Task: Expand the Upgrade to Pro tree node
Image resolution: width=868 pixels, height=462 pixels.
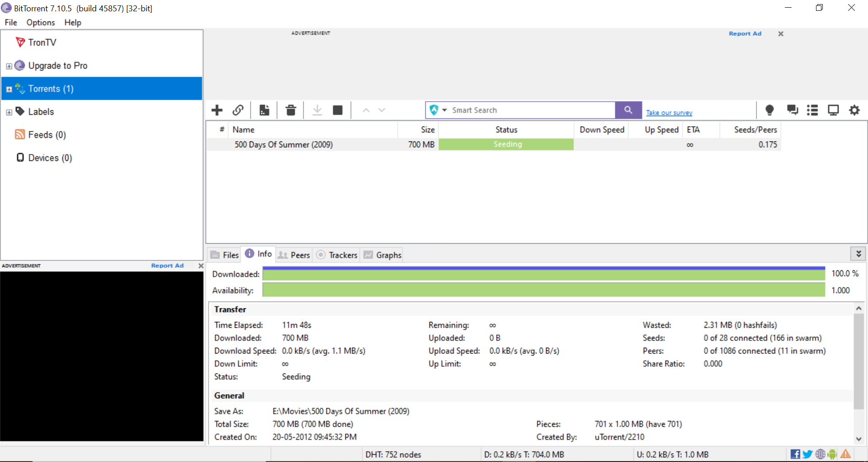Action: pyautogui.click(x=9, y=66)
